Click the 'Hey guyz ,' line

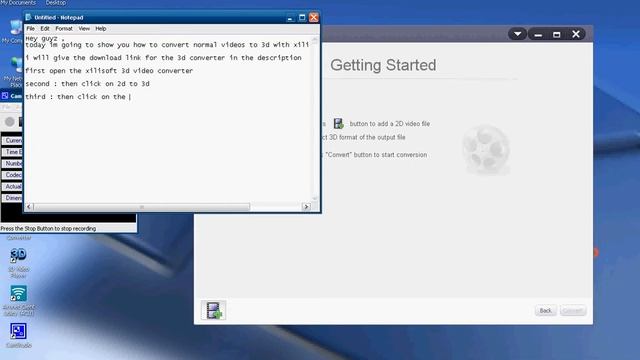45,38
